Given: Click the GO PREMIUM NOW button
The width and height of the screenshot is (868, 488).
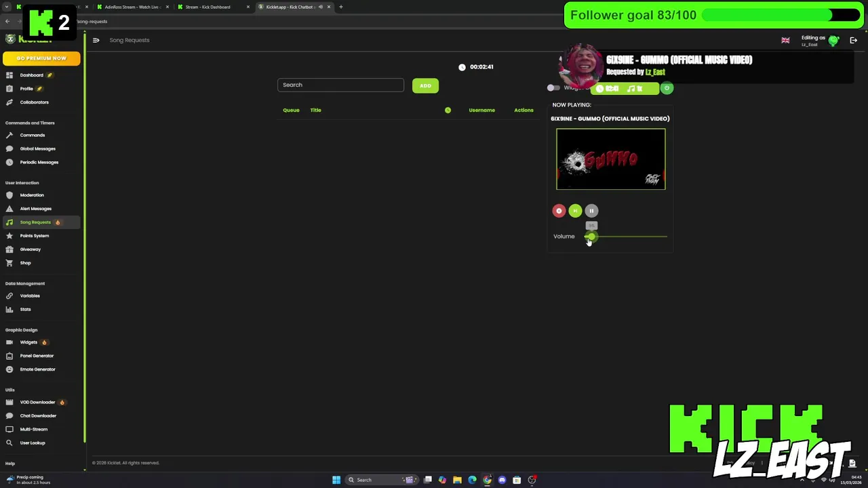Looking at the screenshot, I should (41, 58).
